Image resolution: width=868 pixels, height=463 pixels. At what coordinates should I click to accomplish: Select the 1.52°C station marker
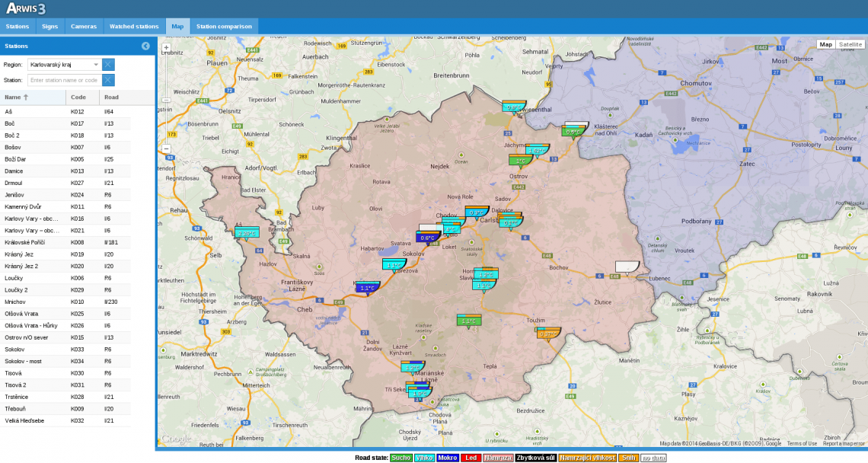point(537,150)
